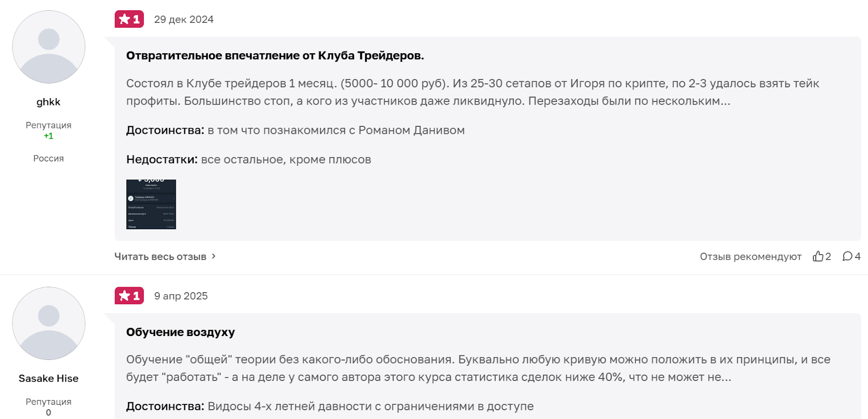
Task: Click ghkk's default avatar picture
Action: (x=49, y=47)
